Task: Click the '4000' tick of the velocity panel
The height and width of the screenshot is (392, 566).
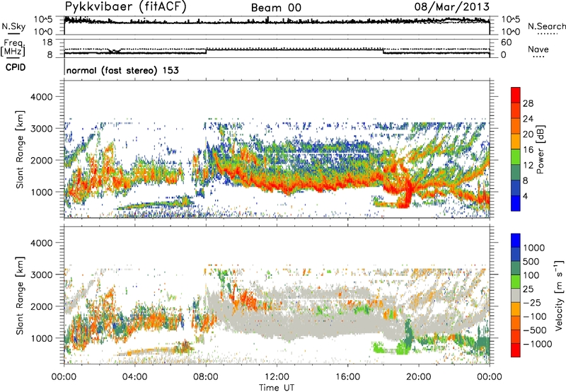Action: click(41, 243)
